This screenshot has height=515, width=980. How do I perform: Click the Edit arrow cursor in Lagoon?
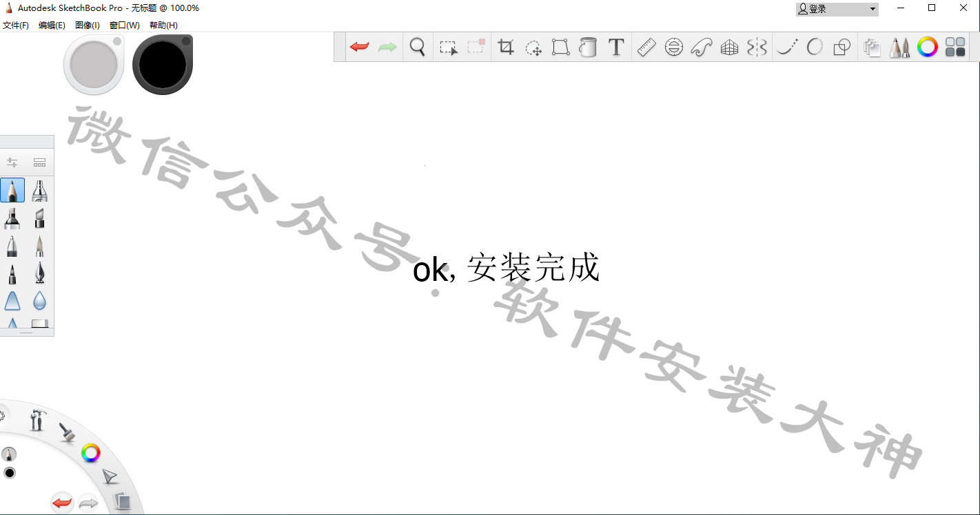(x=110, y=476)
